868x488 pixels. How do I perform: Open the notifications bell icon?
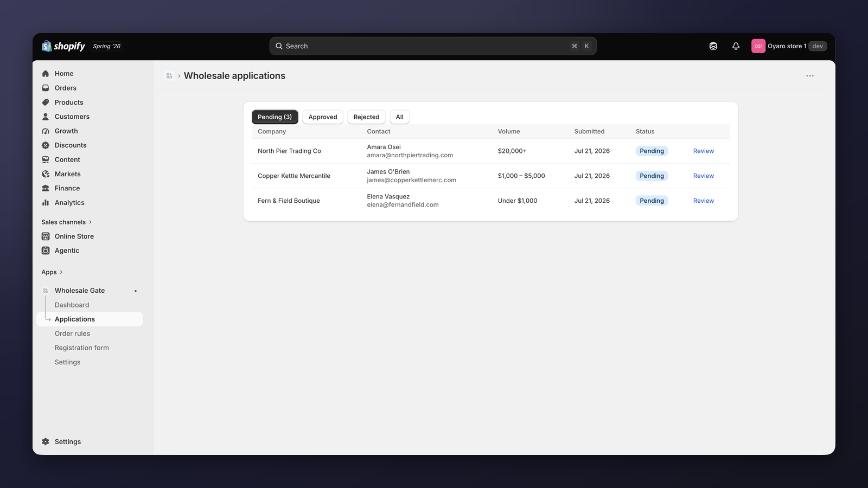(x=736, y=46)
